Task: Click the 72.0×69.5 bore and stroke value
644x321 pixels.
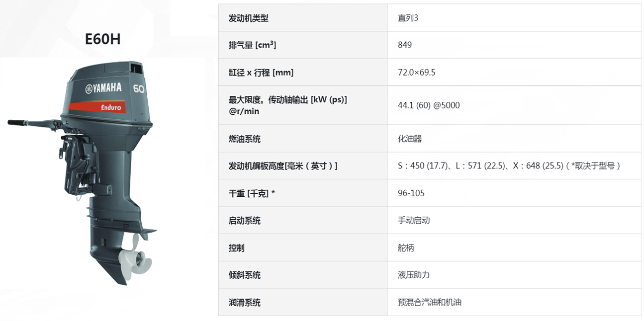Action: click(417, 73)
